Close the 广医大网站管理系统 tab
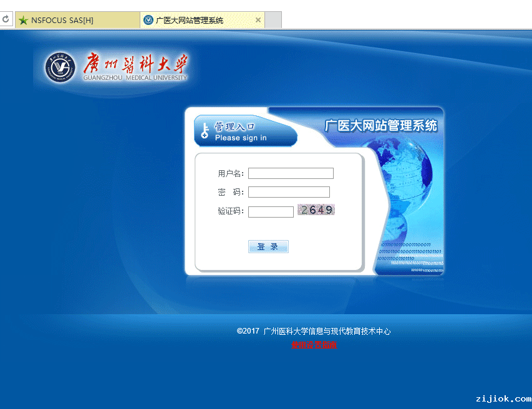 pyautogui.click(x=258, y=20)
